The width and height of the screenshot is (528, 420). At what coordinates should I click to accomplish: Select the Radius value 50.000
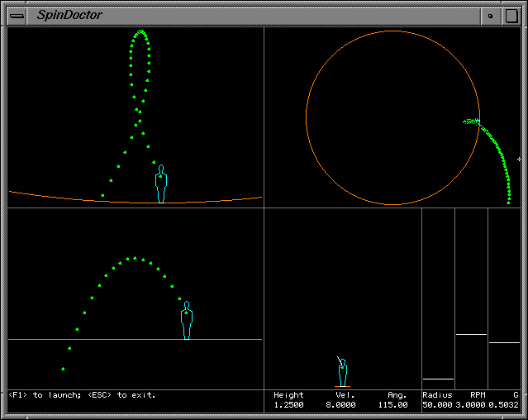[x=437, y=405]
